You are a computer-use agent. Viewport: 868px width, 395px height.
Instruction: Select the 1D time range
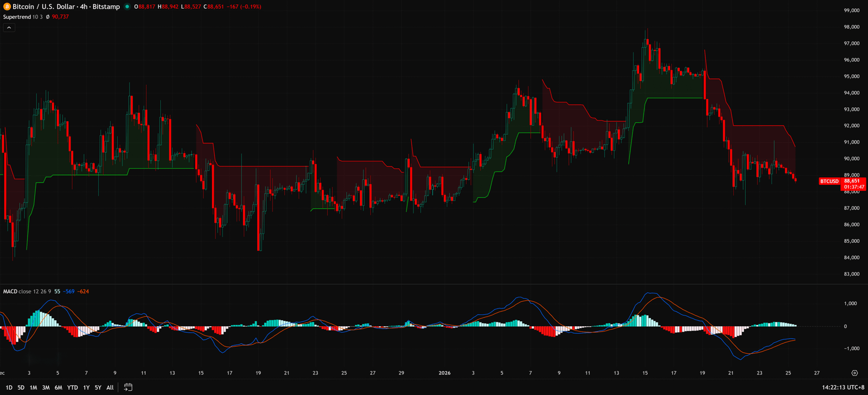[9, 387]
